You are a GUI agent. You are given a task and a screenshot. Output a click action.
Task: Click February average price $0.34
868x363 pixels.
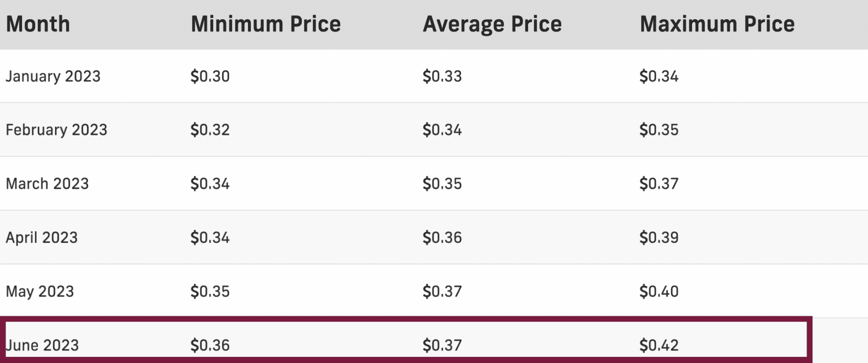point(442,130)
